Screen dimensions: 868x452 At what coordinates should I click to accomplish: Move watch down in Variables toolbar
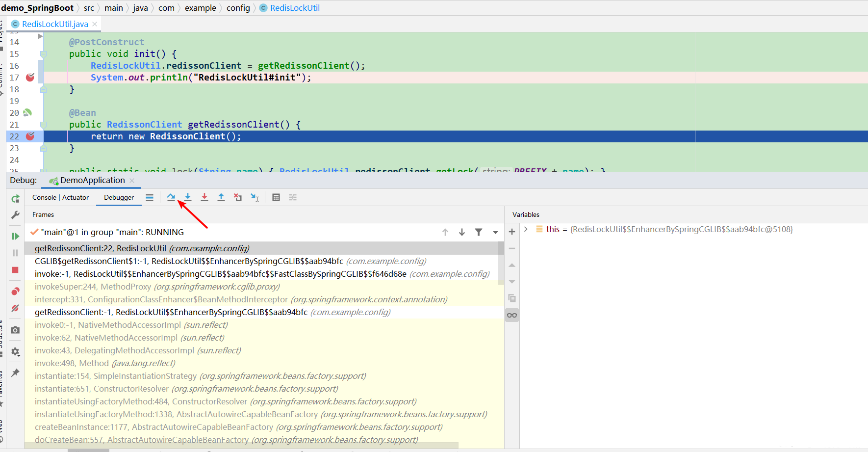click(x=512, y=282)
